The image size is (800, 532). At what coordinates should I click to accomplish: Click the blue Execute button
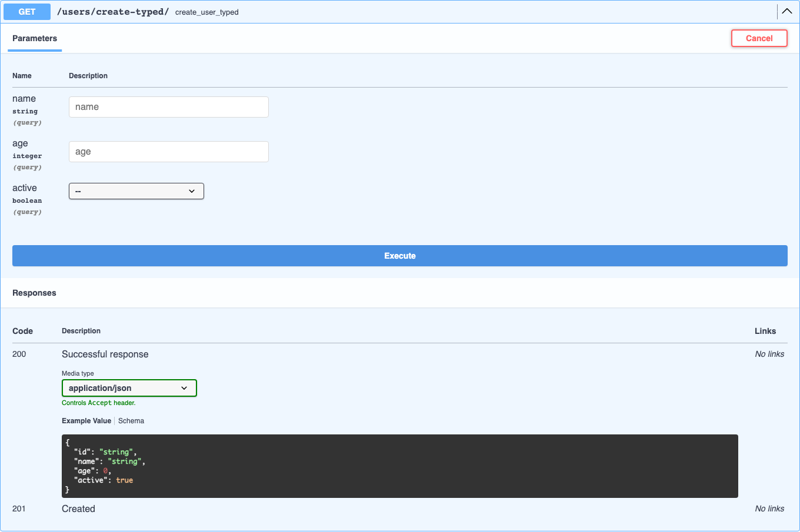pyautogui.click(x=400, y=256)
